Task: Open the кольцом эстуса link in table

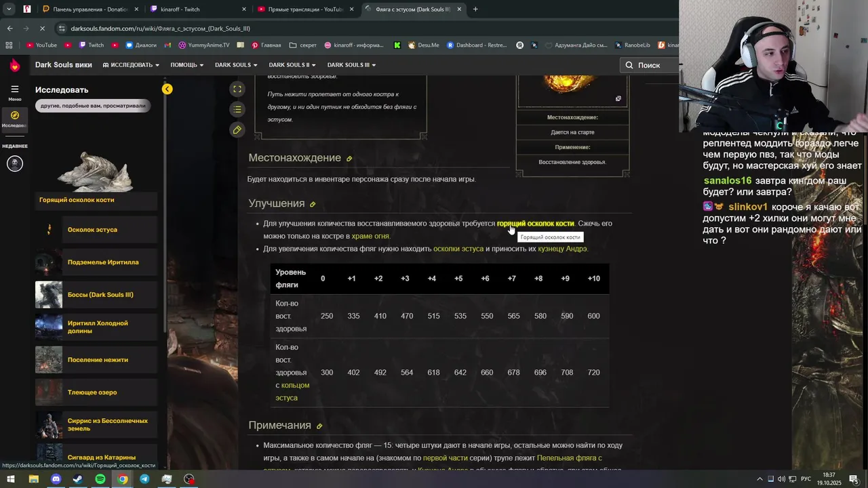Action: (x=292, y=391)
